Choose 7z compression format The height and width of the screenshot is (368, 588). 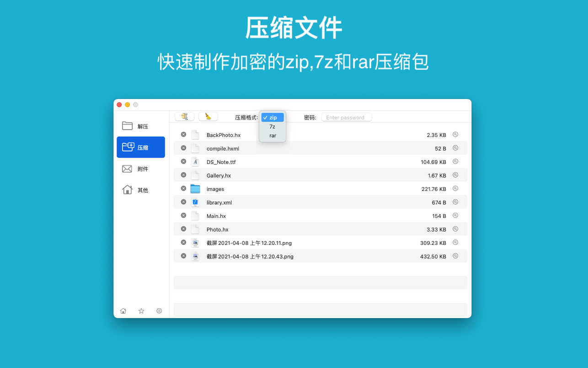click(x=273, y=126)
